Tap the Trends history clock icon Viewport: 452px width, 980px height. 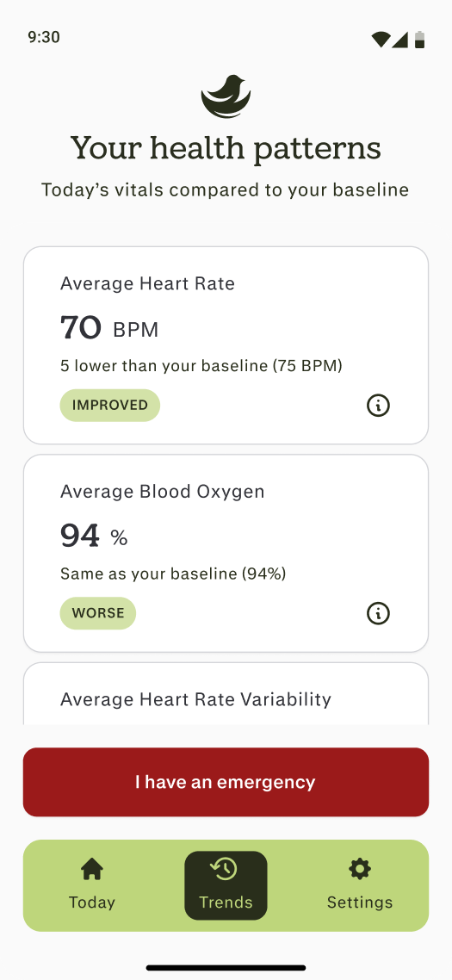(x=225, y=868)
